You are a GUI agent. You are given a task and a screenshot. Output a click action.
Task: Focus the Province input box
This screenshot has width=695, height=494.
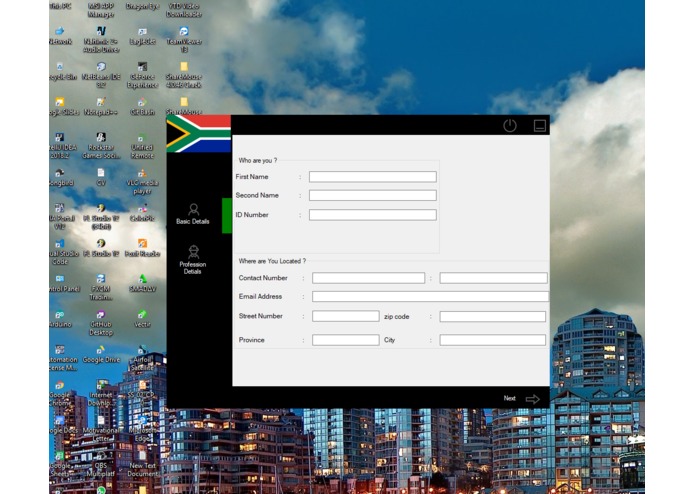[346, 340]
